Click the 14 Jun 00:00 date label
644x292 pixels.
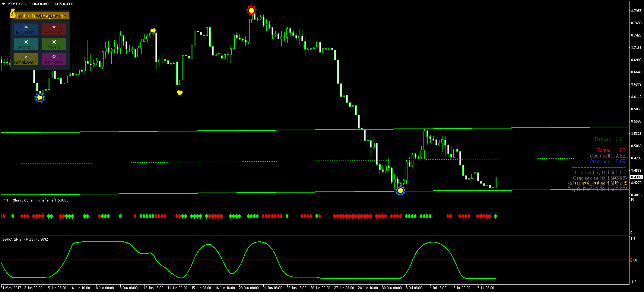(x=177, y=288)
